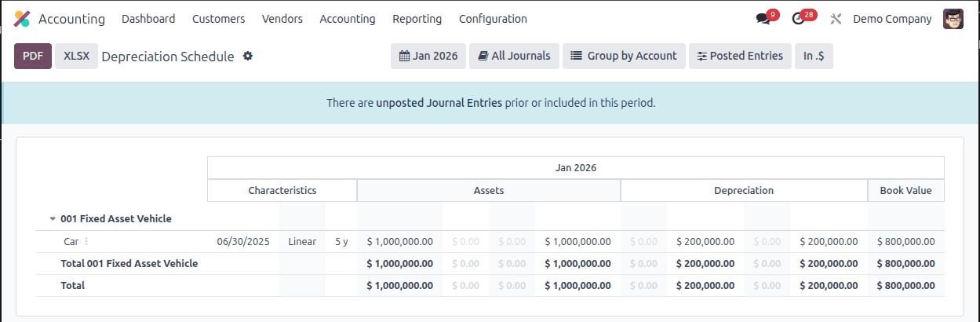Image resolution: width=980 pixels, height=322 pixels.
Task: Open the Customers menu
Action: [218, 19]
